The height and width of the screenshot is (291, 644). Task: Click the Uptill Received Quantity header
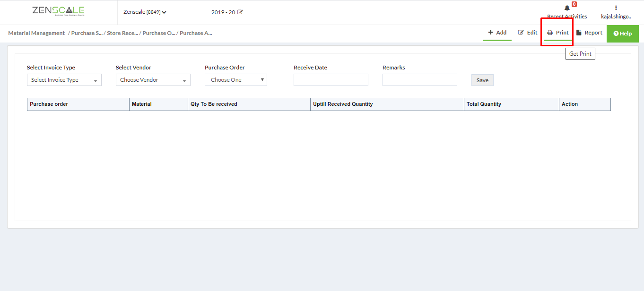tap(387, 104)
